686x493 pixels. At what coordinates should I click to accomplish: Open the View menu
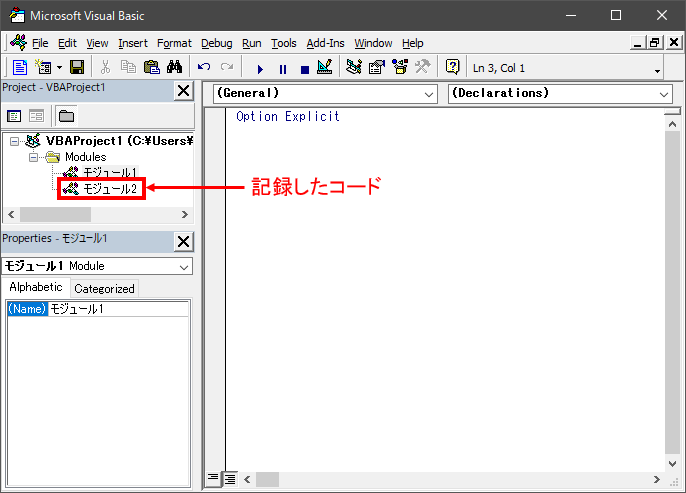coord(97,43)
